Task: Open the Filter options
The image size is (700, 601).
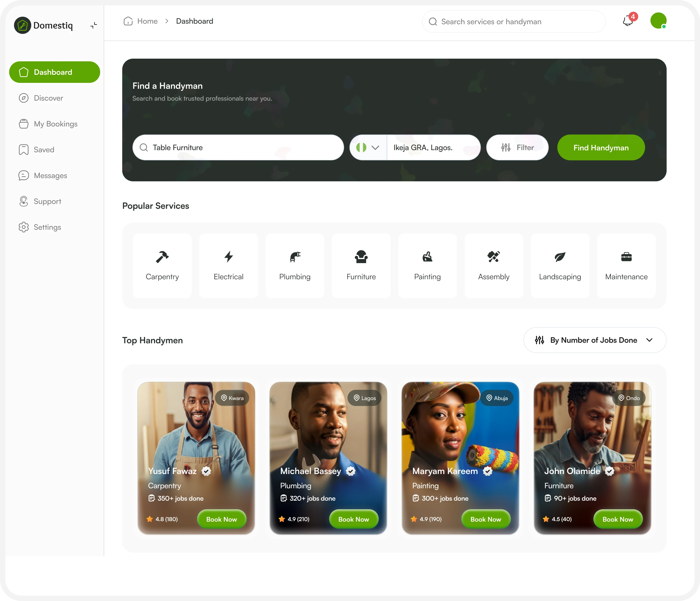Action: click(x=517, y=147)
